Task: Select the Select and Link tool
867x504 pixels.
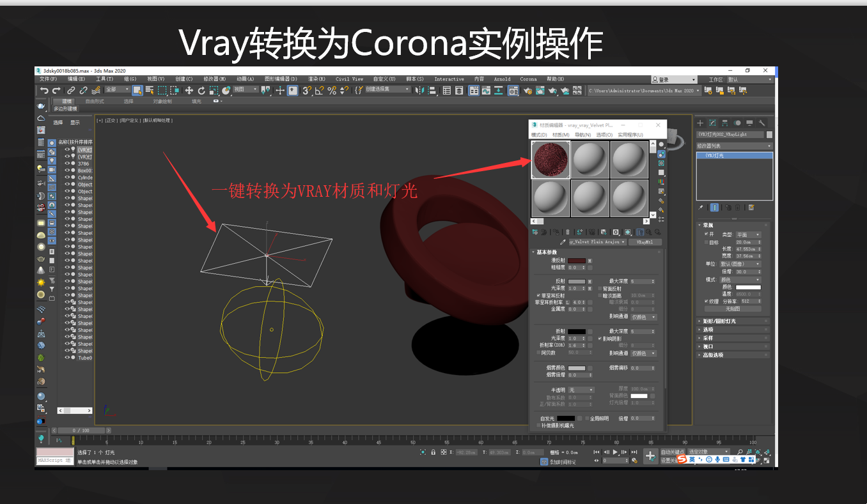Action: click(71, 90)
